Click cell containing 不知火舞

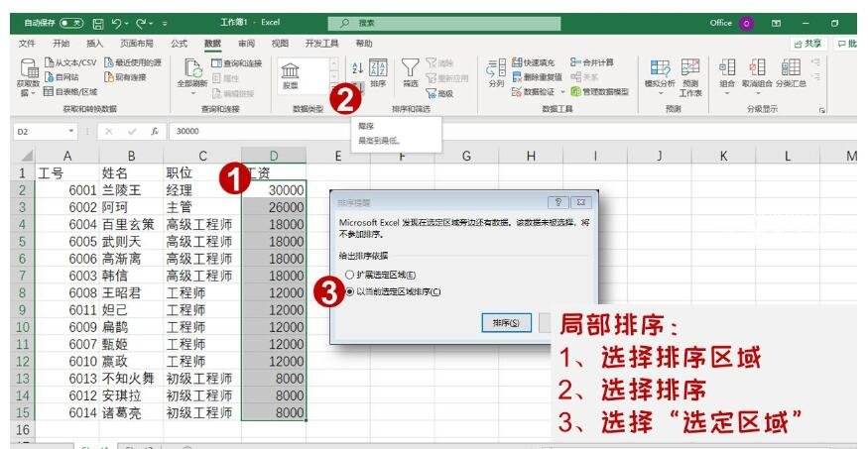pos(131,379)
